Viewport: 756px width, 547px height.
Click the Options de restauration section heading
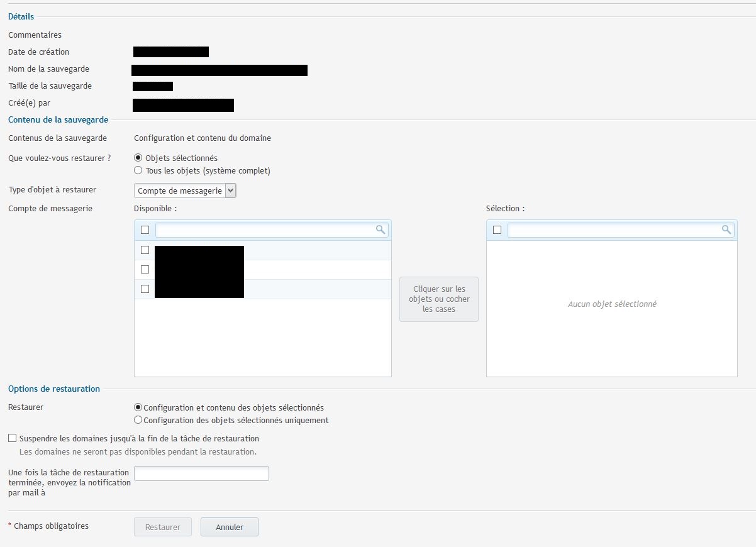[53, 389]
